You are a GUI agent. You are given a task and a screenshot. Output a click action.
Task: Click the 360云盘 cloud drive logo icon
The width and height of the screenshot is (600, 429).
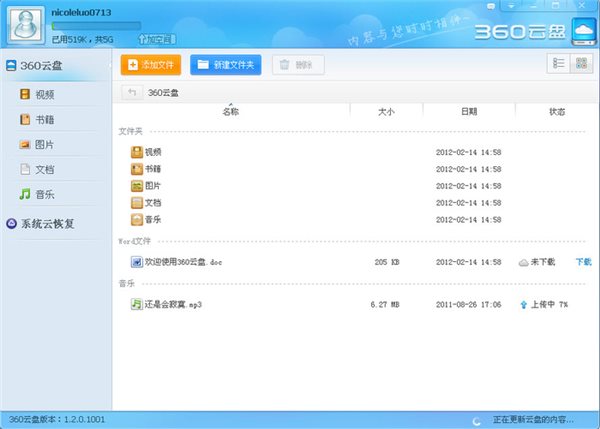click(x=584, y=31)
